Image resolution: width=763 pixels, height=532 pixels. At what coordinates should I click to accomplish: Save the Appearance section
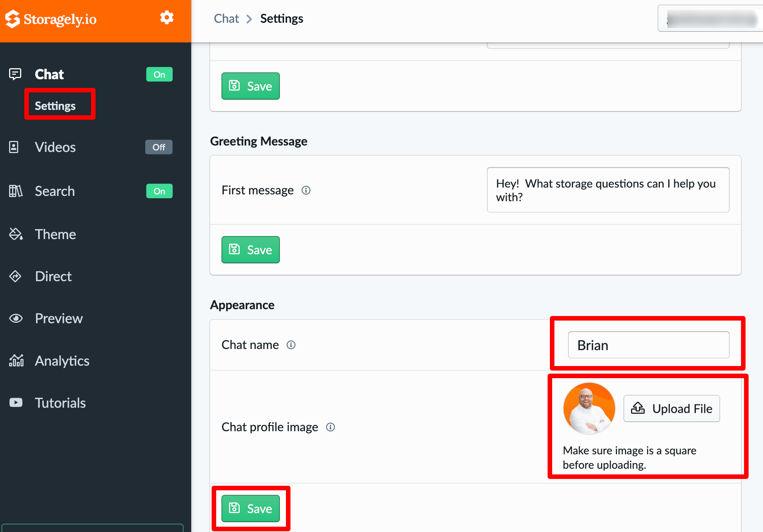click(x=251, y=509)
